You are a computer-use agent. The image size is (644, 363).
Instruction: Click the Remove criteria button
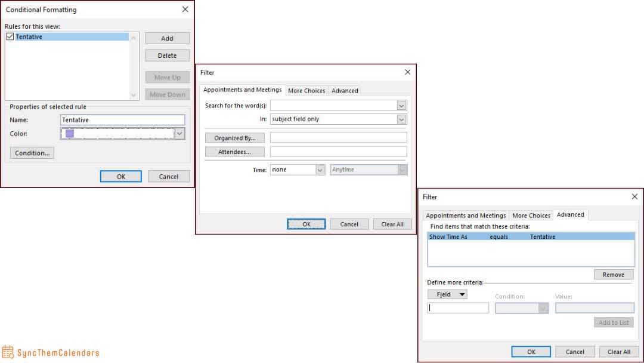coord(614,275)
